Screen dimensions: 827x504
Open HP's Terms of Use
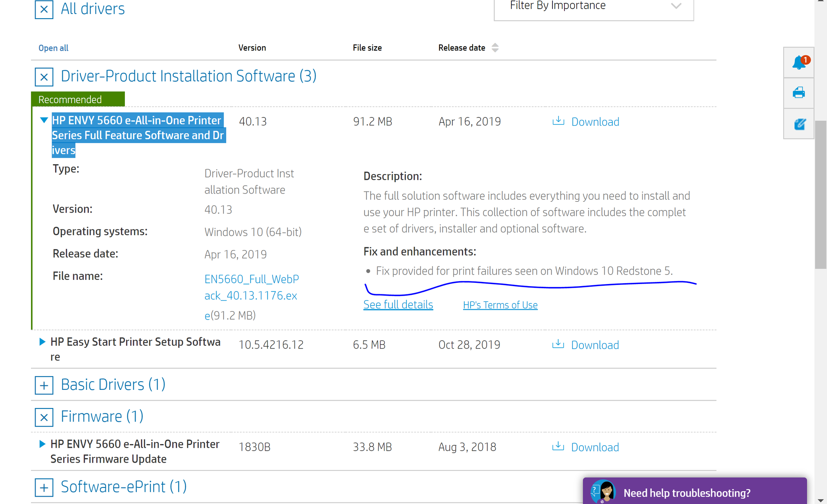point(500,305)
